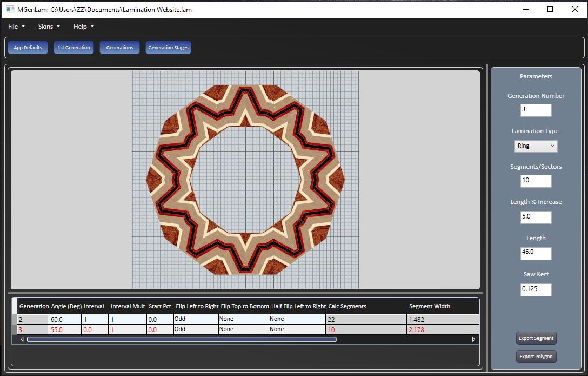Click the horizontal table scrollbar thumb
The height and width of the screenshot is (376, 588).
click(182, 339)
